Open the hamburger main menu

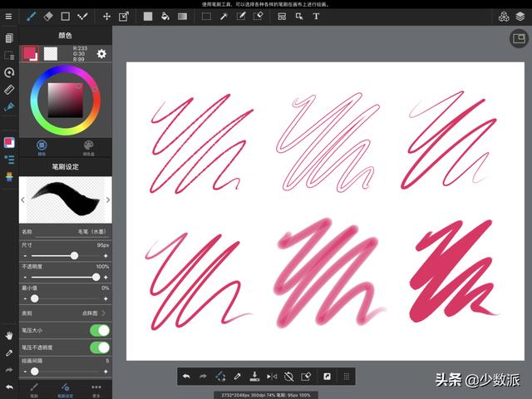point(8,17)
